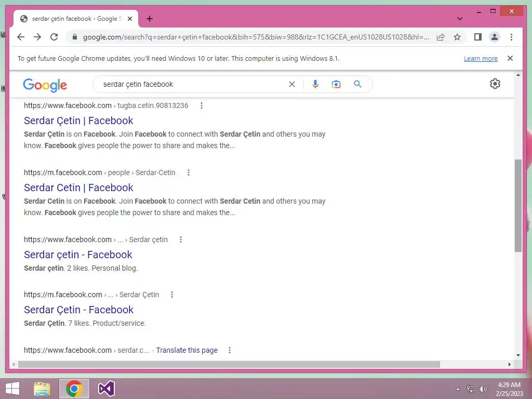Go forward to the next page
The image size is (532, 399).
(x=37, y=37)
